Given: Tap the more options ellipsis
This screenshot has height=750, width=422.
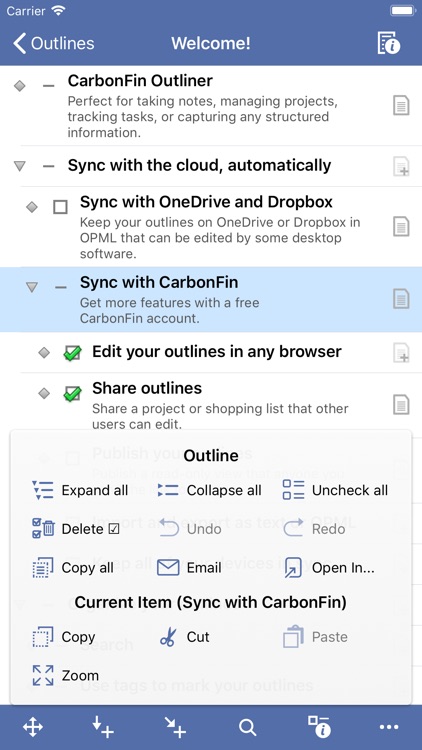Looking at the screenshot, I should pos(389,728).
